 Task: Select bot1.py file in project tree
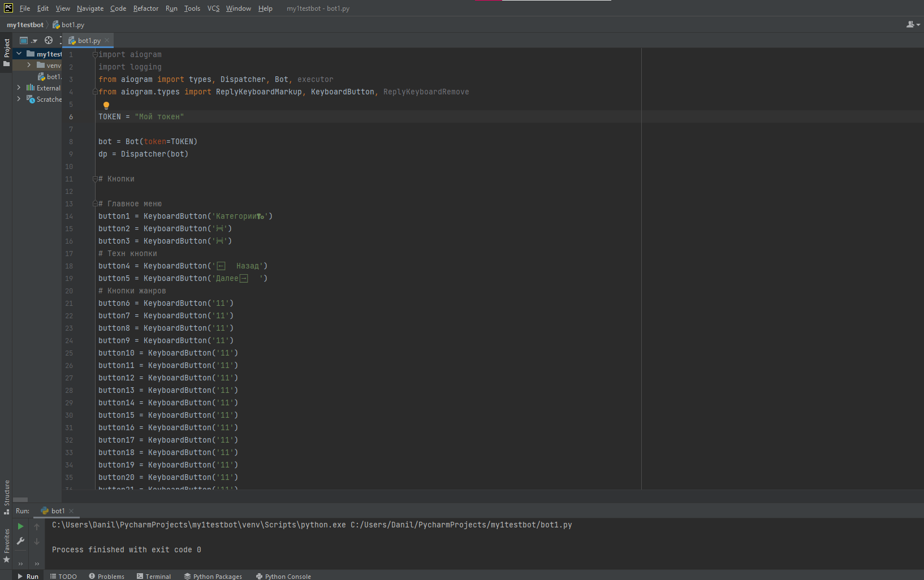click(49, 77)
